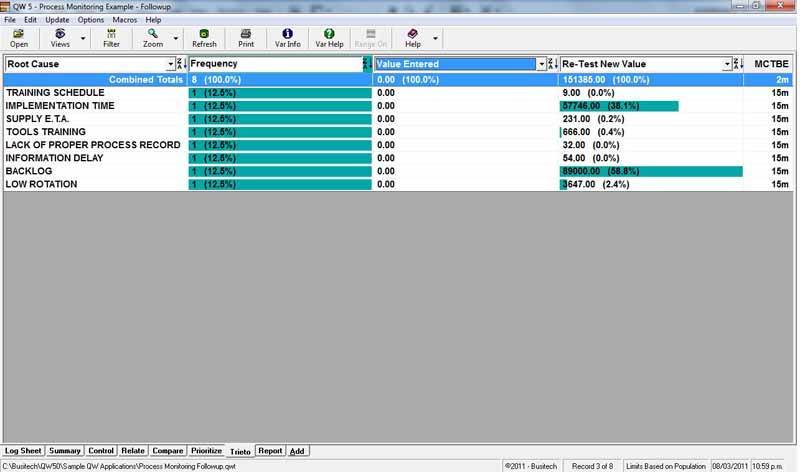Click the 57746.00 (38.1%) value bar
The image size is (800, 472).
tap(619, 106)
